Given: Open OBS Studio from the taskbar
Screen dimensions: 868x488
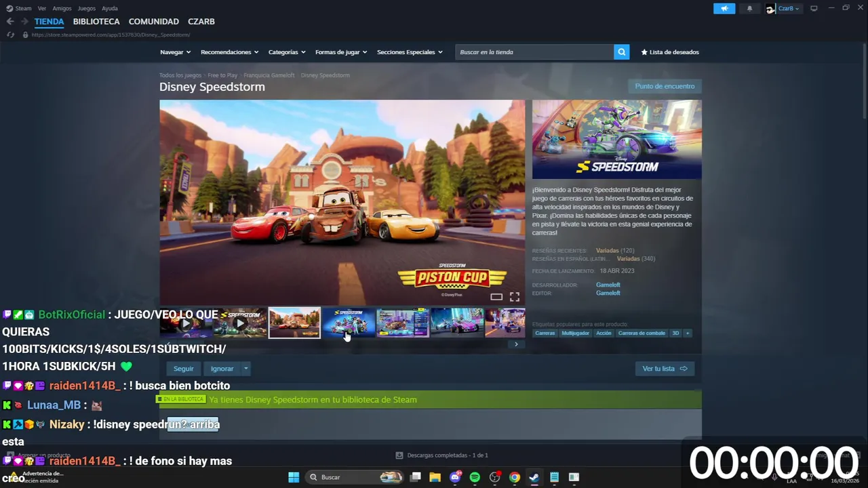Looking at the screenshot, I should (x=495, y=477).
